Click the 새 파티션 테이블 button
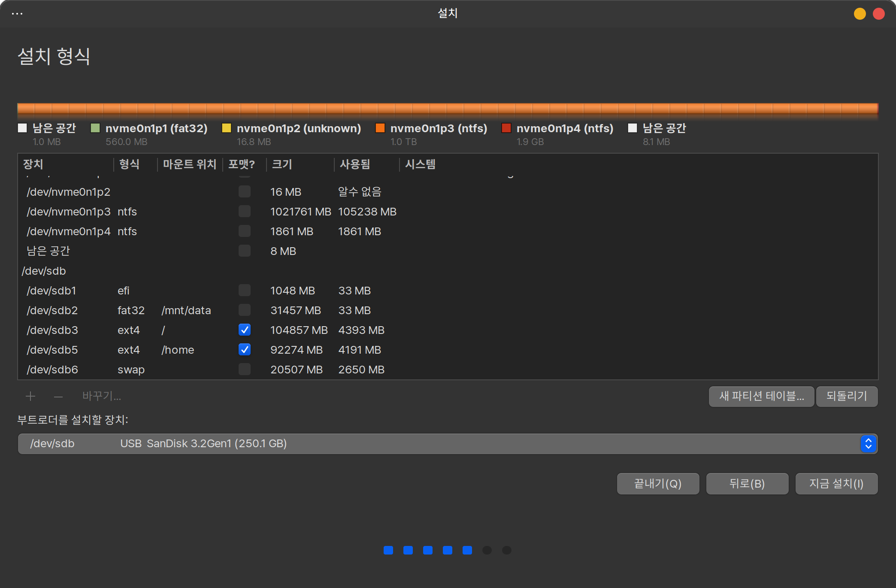896x588 pixels. (x=761, y=396)
